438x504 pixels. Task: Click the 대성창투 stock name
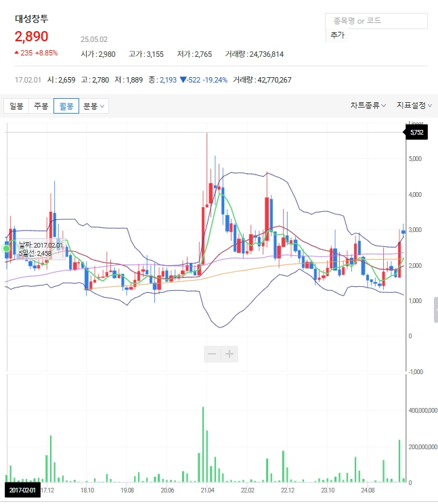pos(32,19)
